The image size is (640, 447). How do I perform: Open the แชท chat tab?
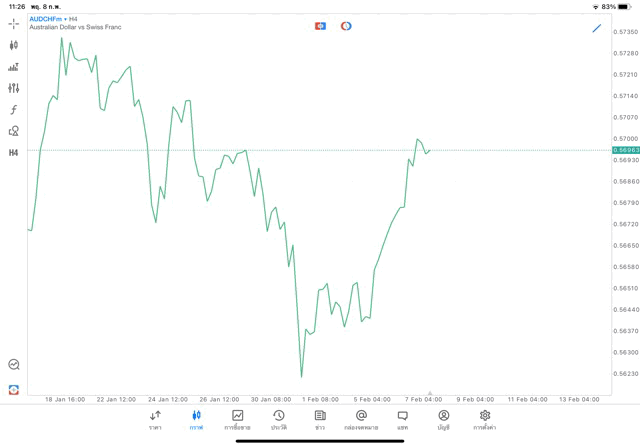tap(402, 420)
